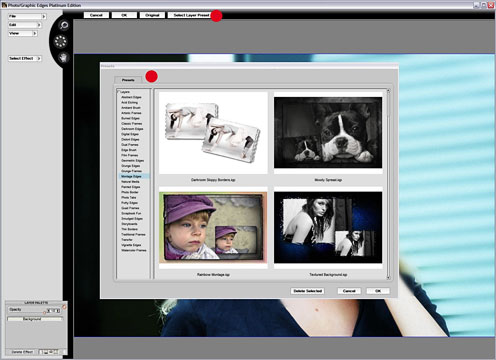Select the hand pan tool
This screenshot has width=496, height=360.
pos(63,57)
